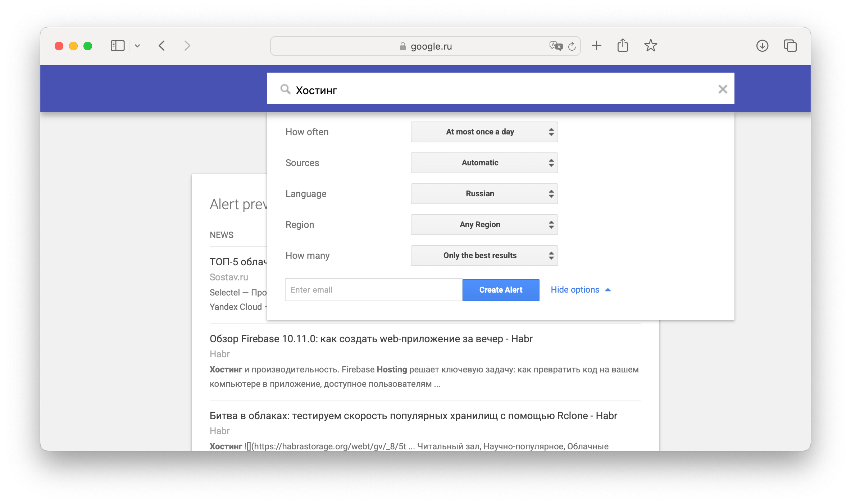
Task: Open the Language dropdown set to Russian
Action: pyautogui.click(x=484, y=193)
